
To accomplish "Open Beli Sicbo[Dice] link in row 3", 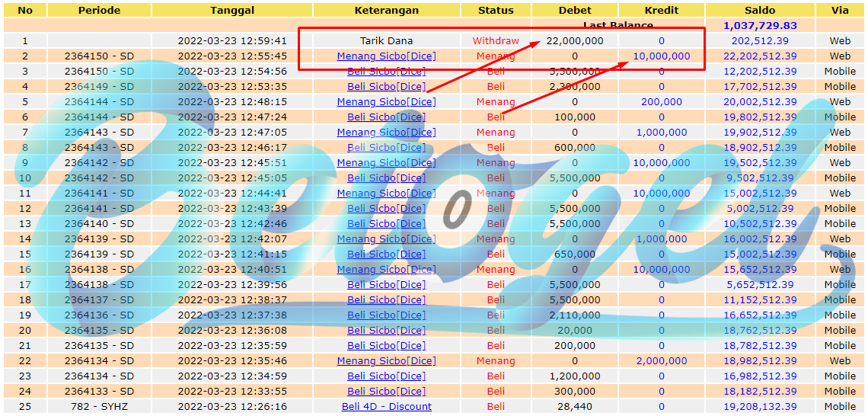I will 386,71.
